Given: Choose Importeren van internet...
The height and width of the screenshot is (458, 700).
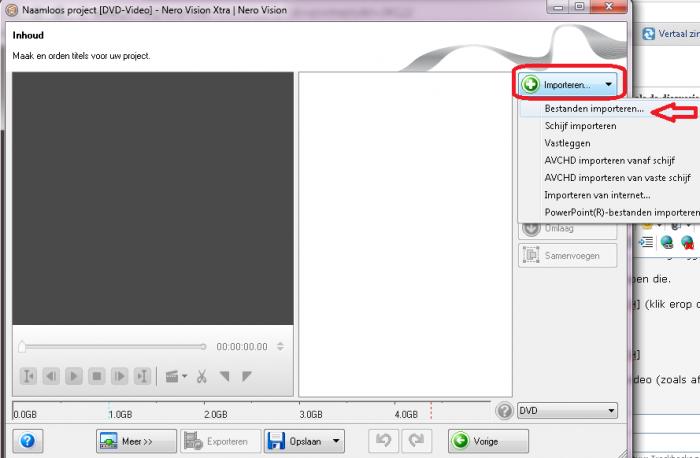Looking at the screenshot, I should (x=597, y=195).
